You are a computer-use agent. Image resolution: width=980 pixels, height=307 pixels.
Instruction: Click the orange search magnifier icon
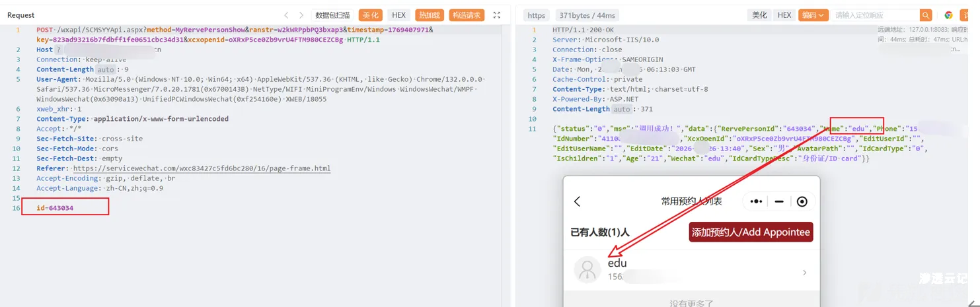click(x=926, y=15)
